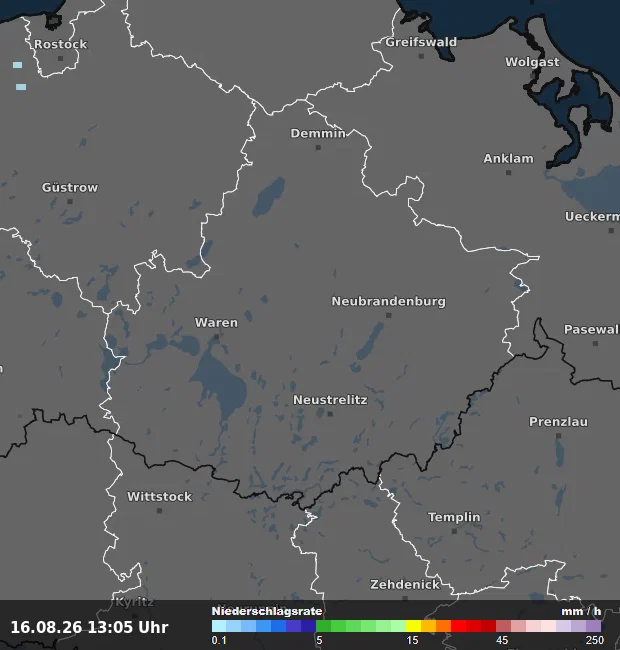Screen dimensions: 620x650
Task: Select the Templin city label
Action: click(454, 517)
